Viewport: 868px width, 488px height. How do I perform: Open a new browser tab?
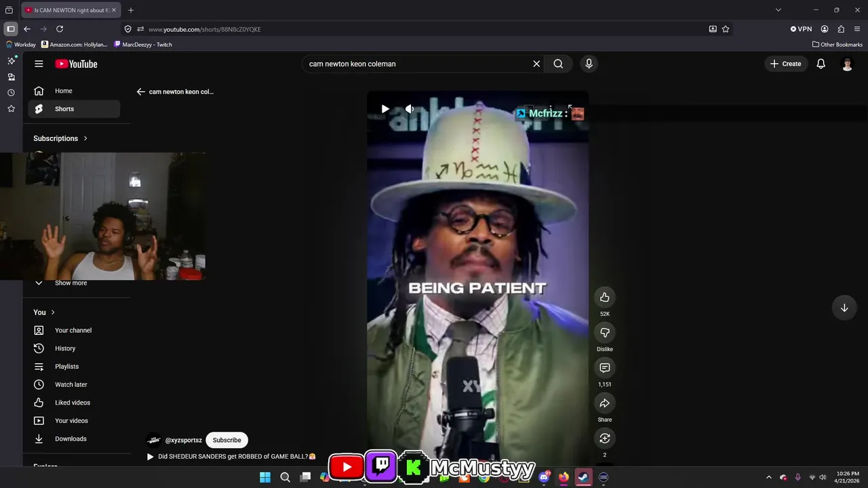(131, 10)
